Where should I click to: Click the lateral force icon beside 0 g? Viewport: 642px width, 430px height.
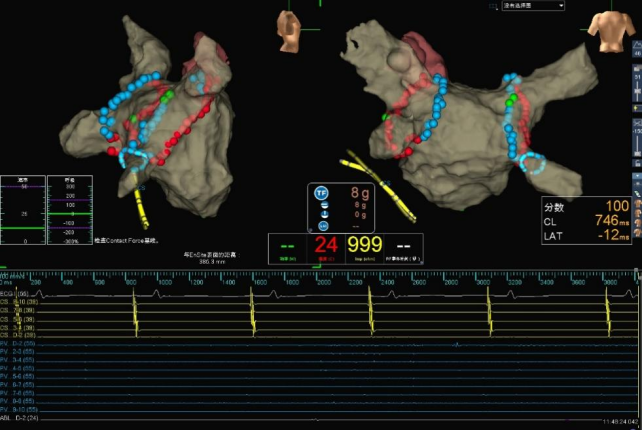pyautogui.click(x=324, y=214)
